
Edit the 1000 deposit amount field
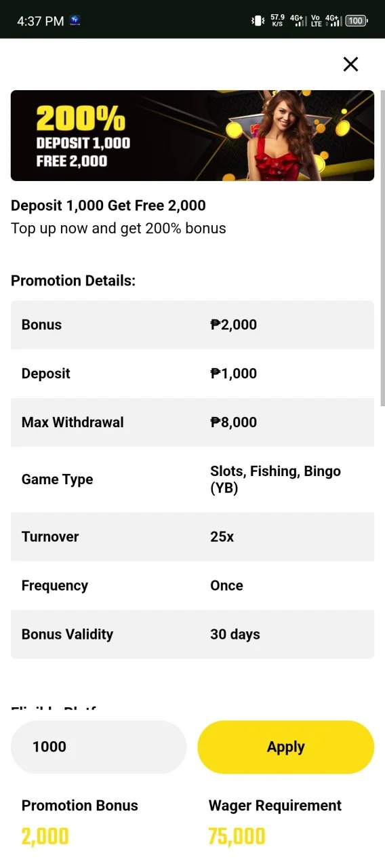pyautogui.click(x=98, y=747)
